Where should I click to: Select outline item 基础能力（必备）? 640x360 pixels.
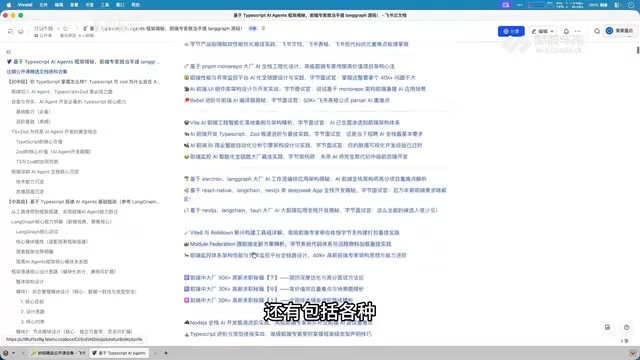pos(33,111)
